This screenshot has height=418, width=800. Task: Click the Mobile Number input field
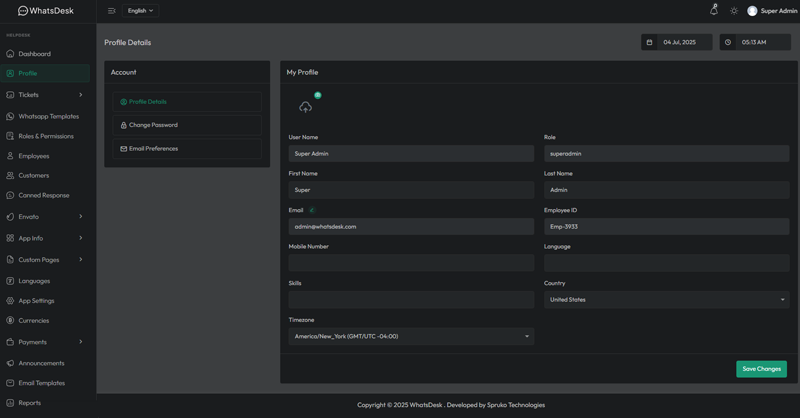[x=411, y=263]
